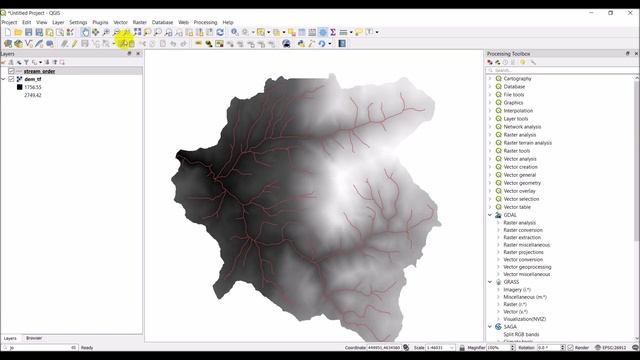Image resolution: width=640 pixels, height=360 pixels.
Task: Adjust the Rotation spin box arrows
Action: [x=562, y=348]
